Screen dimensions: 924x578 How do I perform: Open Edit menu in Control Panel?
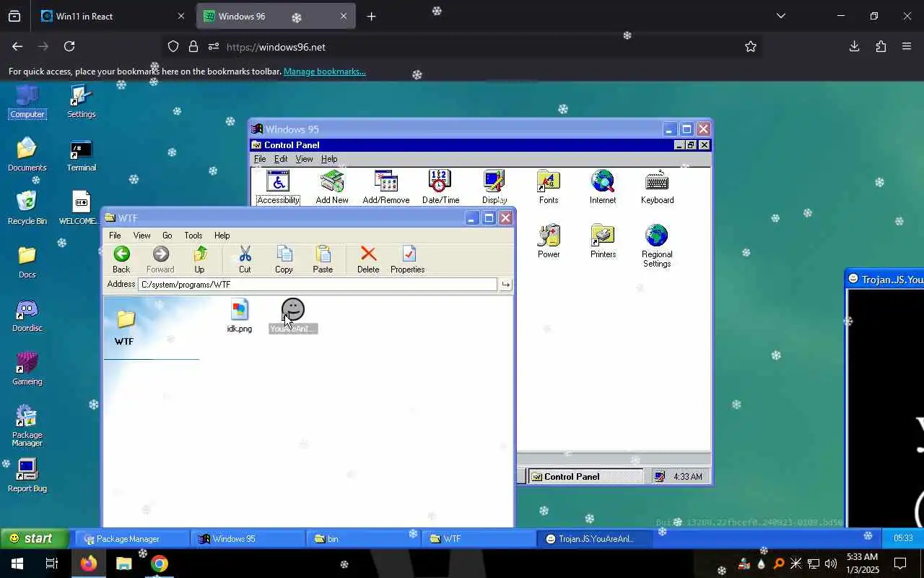click(281, 159)
